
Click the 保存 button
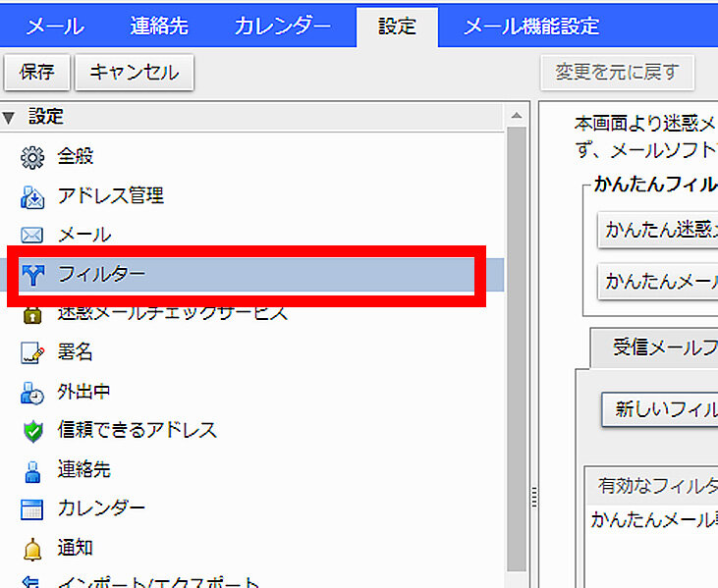click(x=36, y=72)
